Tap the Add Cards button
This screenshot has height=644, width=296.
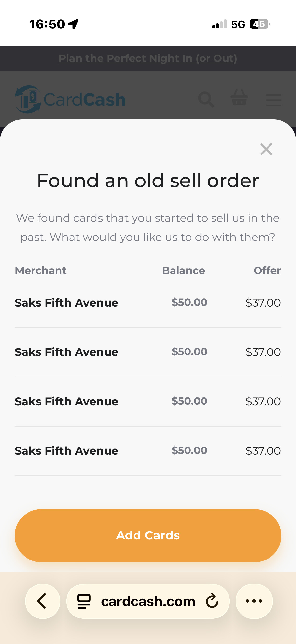tap(148, 535)
